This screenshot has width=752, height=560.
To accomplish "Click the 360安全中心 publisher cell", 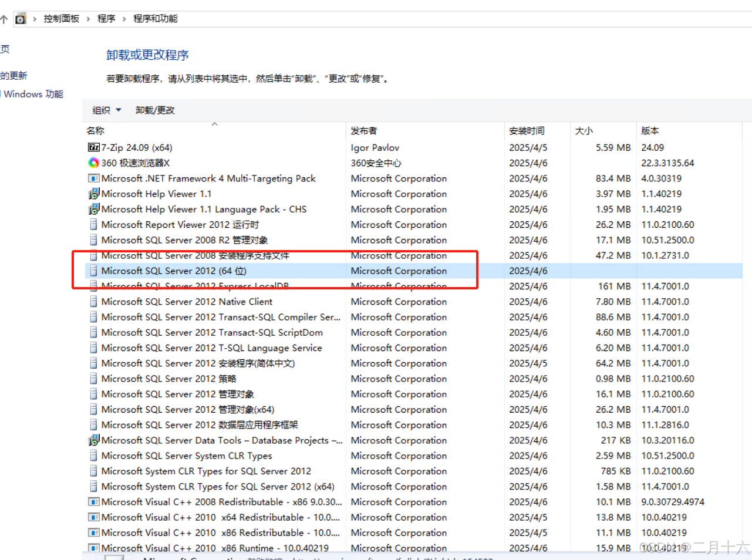I will point(376,163).
